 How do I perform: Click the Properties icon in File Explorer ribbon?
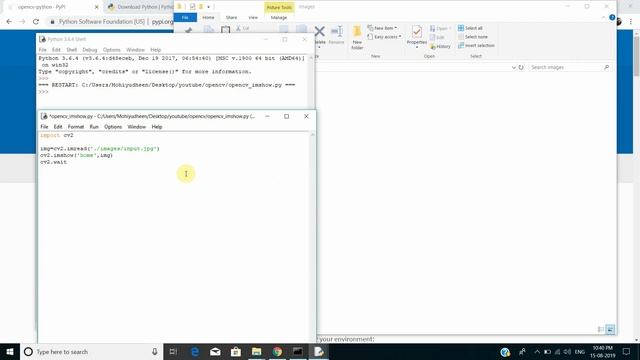417,37
